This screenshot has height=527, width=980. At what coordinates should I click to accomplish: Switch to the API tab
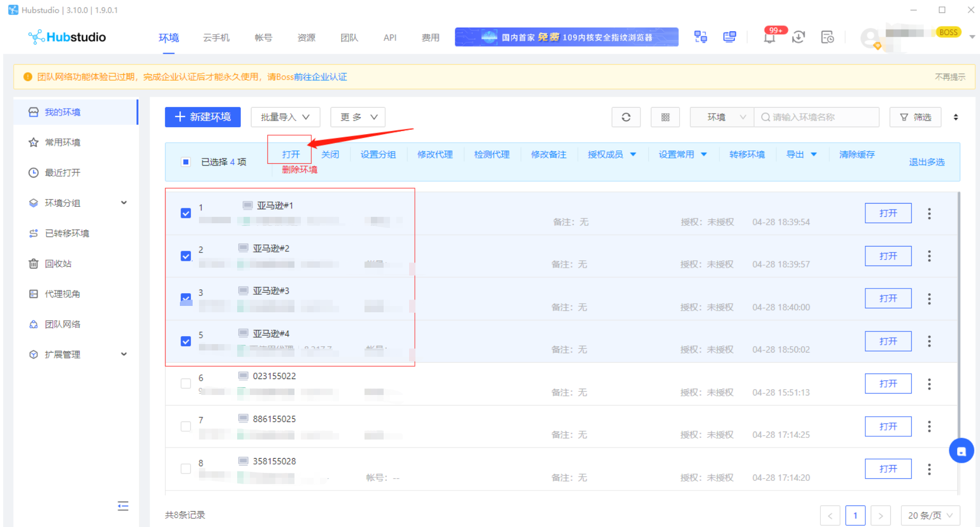(390, 38)
